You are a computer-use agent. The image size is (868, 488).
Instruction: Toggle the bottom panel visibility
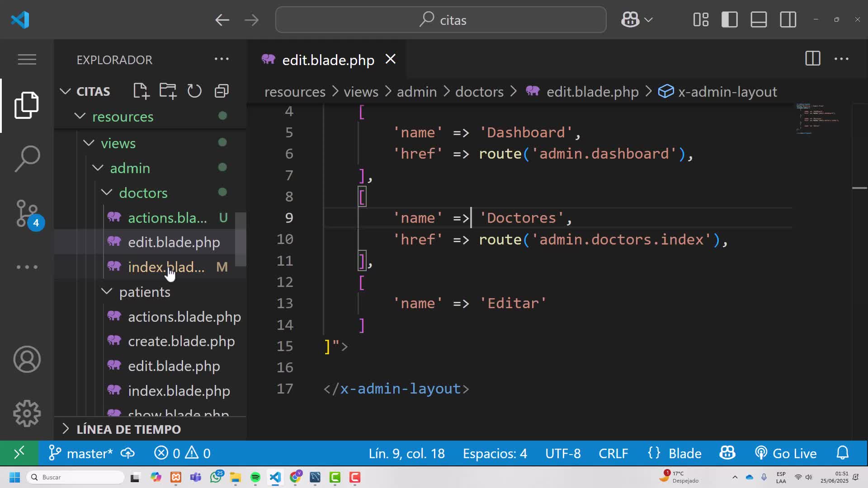759,20
